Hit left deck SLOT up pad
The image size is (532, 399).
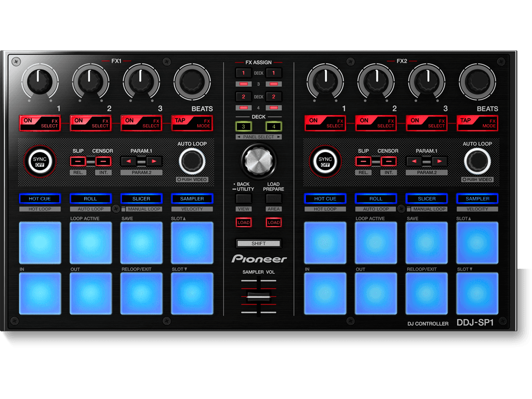point(192,243)
